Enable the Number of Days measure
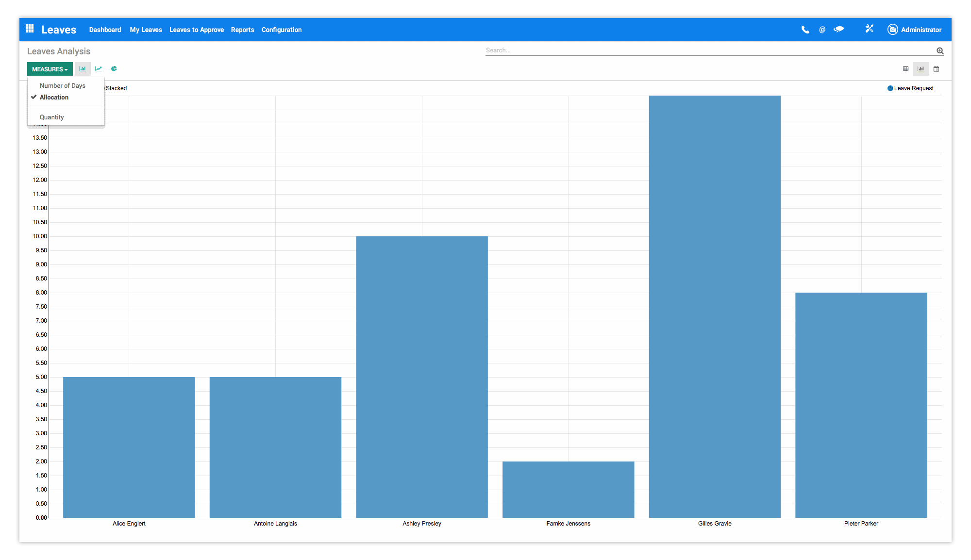Viewport: 971px width, 560px height. (x=62, y=86)
